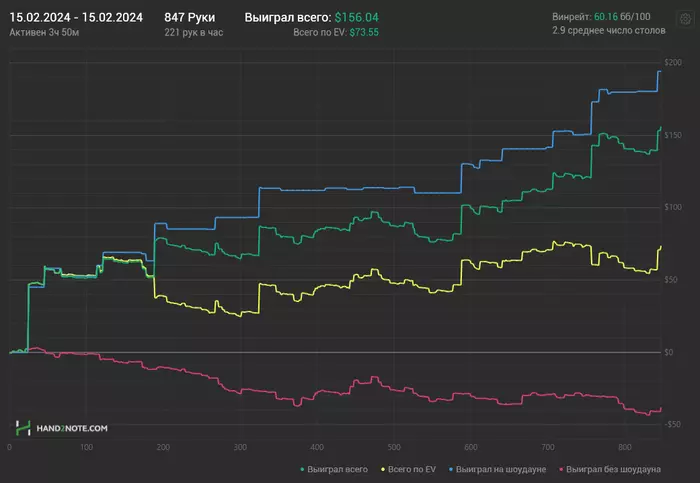Image resolution: width=700 pixels, height=483 pixels.
Task: Toggle the 'Всего по EV' legend series
Action: (414, 468)
